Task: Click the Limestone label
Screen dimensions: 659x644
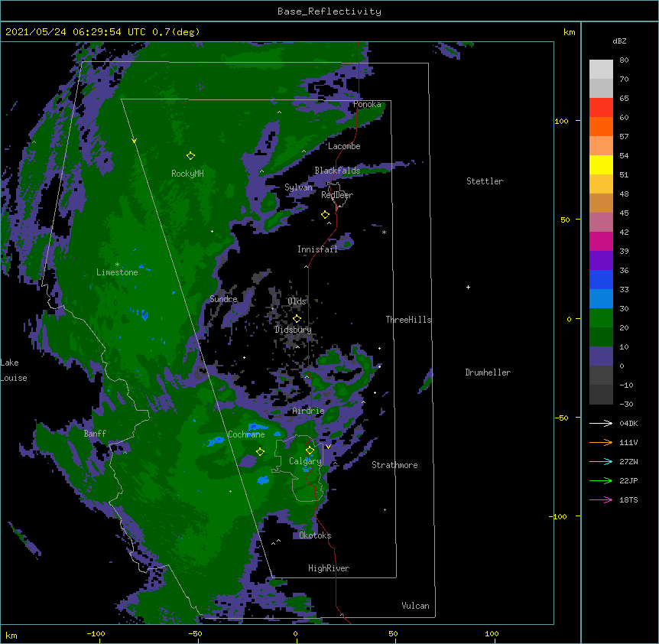Action: [x=117, y=272]
